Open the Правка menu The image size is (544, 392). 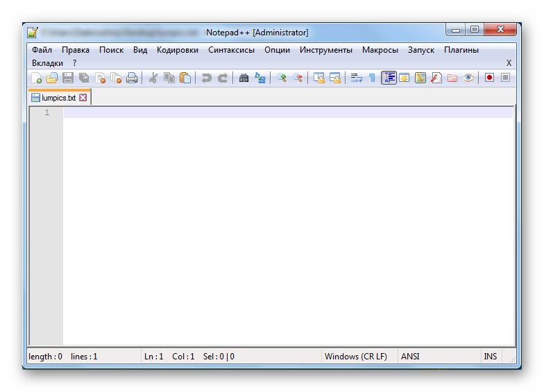(x=75, y=50)
